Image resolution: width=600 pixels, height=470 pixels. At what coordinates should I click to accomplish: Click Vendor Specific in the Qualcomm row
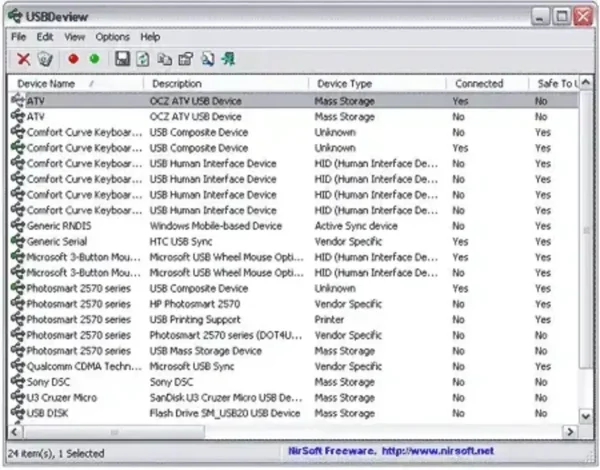[x=348, y=366]
